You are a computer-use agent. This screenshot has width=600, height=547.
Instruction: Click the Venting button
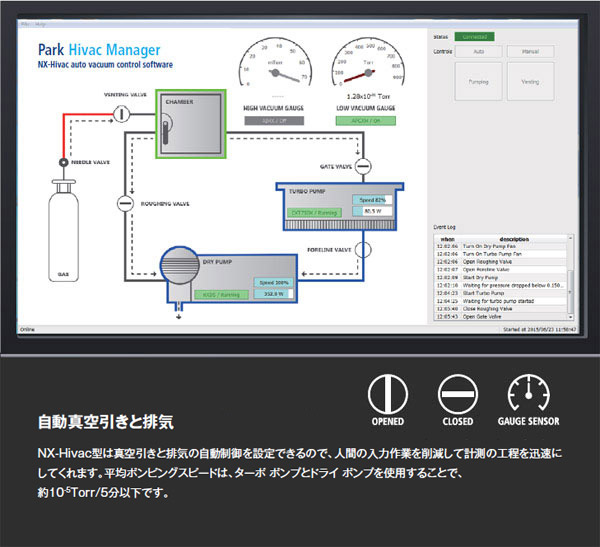pyautogui.click(x=530, y=82)
